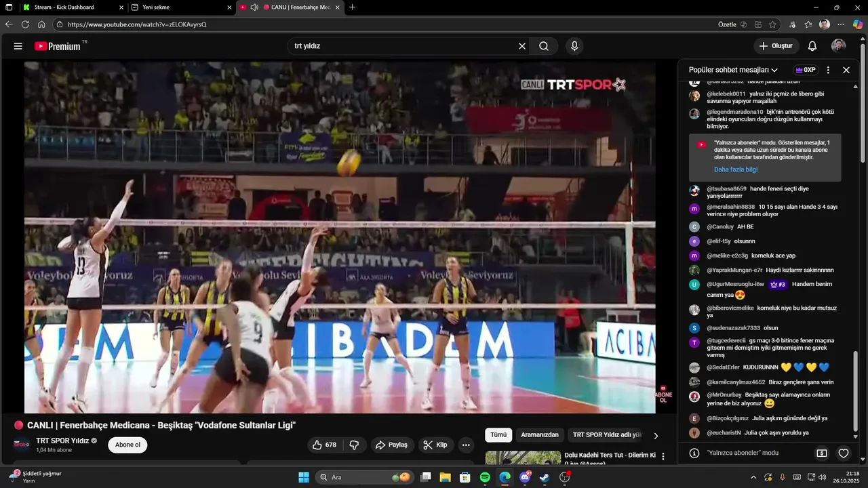The width and height of the screenshot is (868, 488).
Task: Open Edge settings and more menu
Action: click(841, 24)
